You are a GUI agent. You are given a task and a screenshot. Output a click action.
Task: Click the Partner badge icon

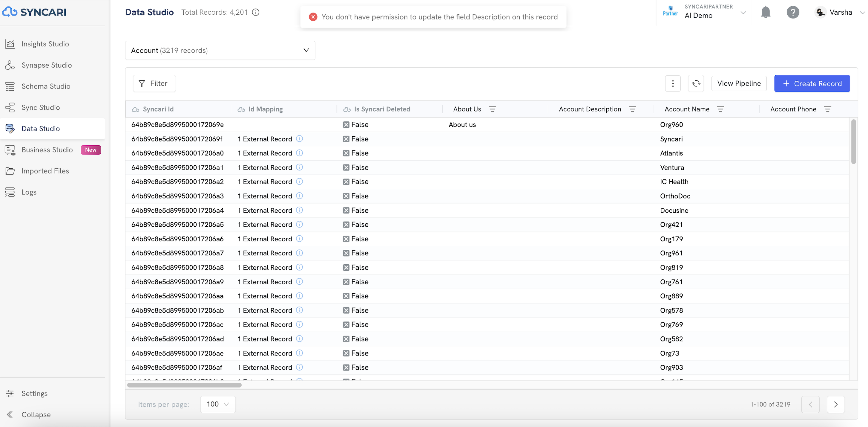pos(670,11)
